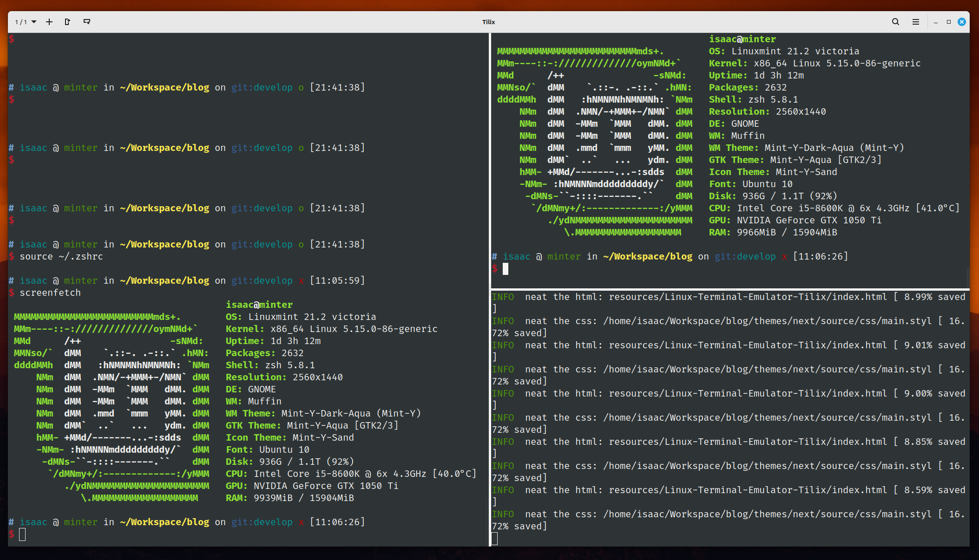Minimize the Tilix window
Image resolution: width=979 pixels, height=560 pixels.
coord(936,22)
